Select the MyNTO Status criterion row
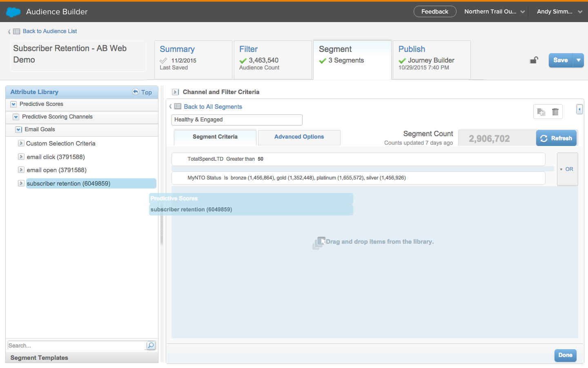 click(359, 178)
